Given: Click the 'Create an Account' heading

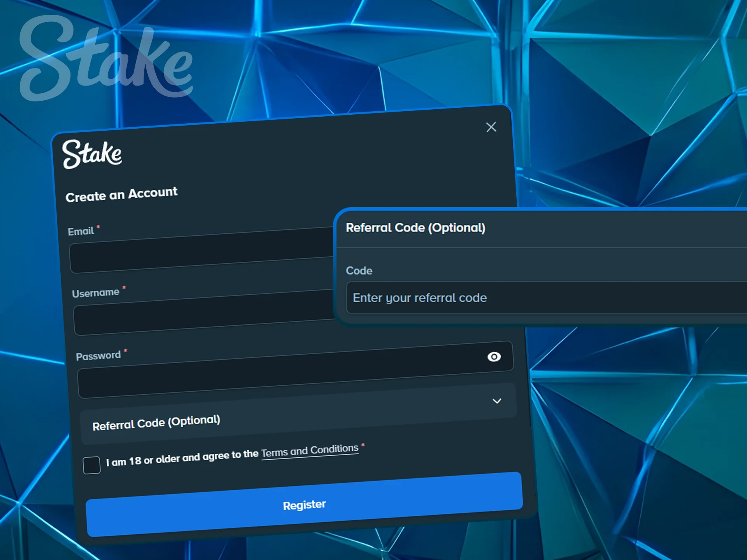Looking at the screenshot, I should tap(121, 194).
